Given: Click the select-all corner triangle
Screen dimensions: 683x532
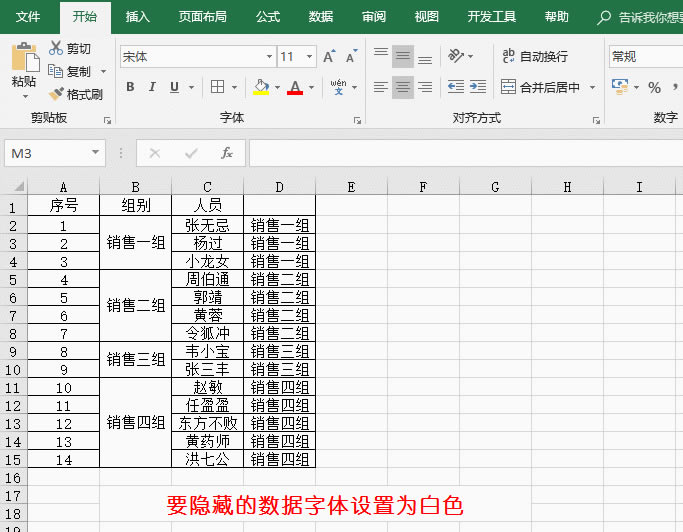Looking at the screenshot, I should (x=18, y=186).
